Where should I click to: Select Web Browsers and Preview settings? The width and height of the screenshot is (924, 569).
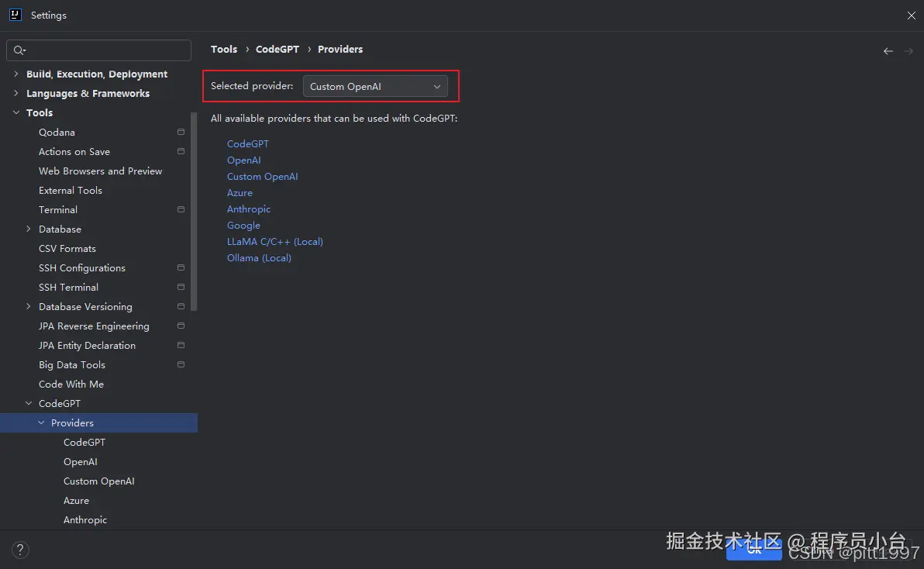pyautogui.click(x=100, y=171)
